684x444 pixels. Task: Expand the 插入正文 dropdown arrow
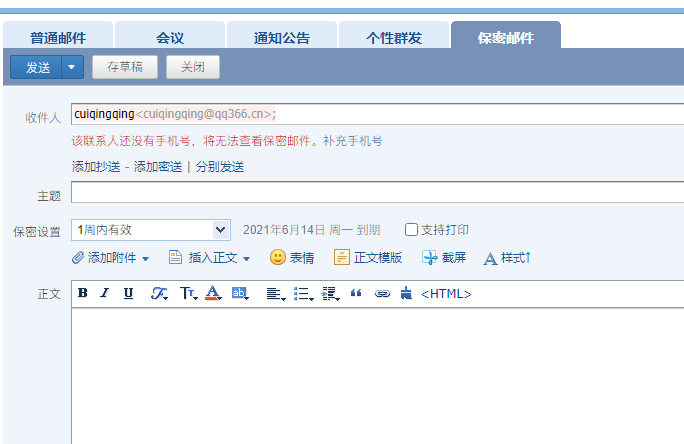[246, 259]
